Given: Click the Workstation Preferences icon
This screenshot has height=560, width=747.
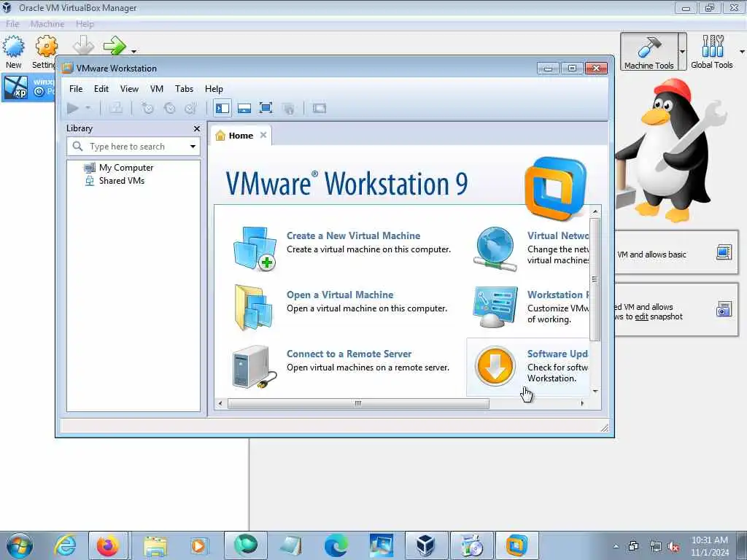Looking at the screenshot, I should pos(495,307).
